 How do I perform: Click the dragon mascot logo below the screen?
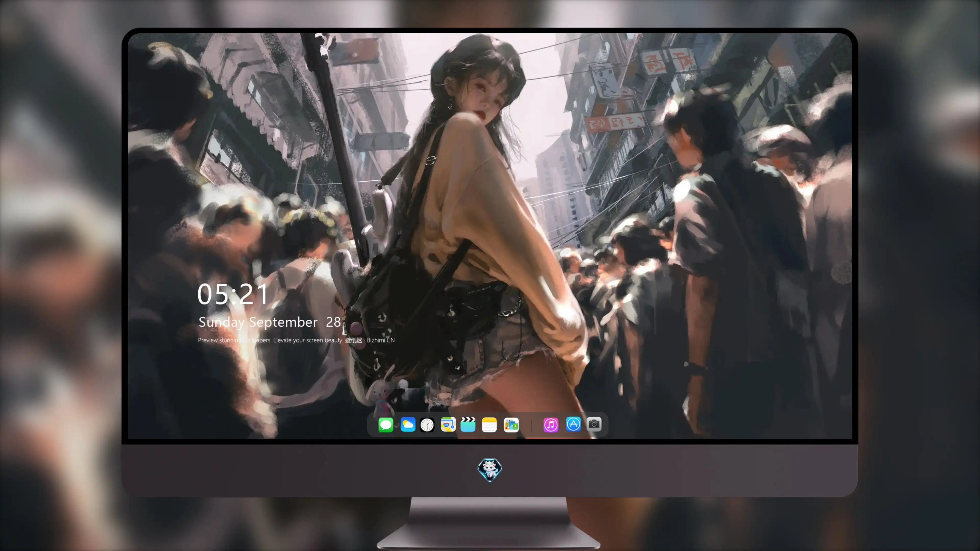tap(490, 470)
